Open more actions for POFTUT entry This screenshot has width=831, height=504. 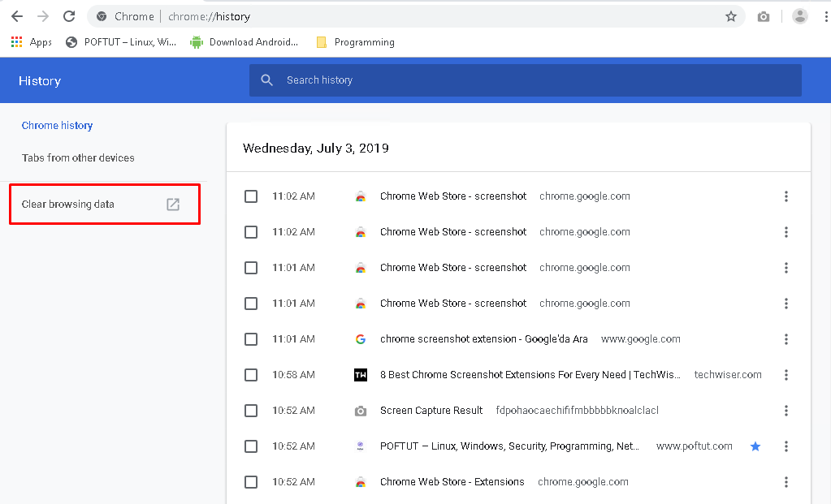pyautogui.click(x=786, y=446)
